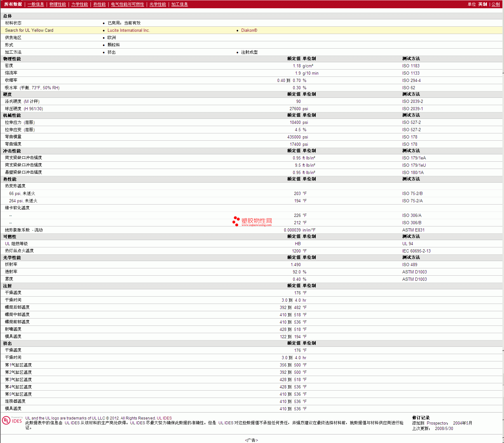Switch to the 一般信息 tab
The height and width of the screenshot is (443, 504).
pyautogui.click(x=36, y=4)
